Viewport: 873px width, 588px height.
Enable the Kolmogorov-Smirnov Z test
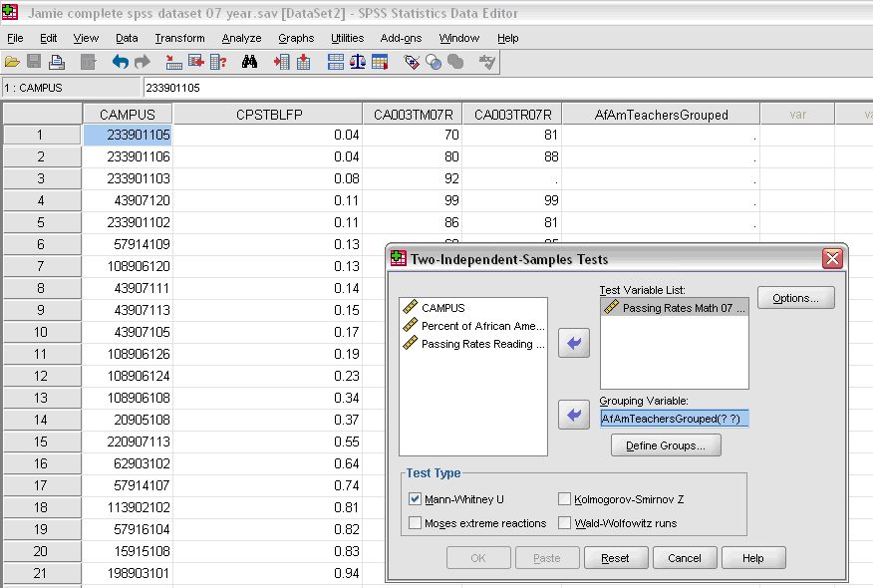coord(565,498)
